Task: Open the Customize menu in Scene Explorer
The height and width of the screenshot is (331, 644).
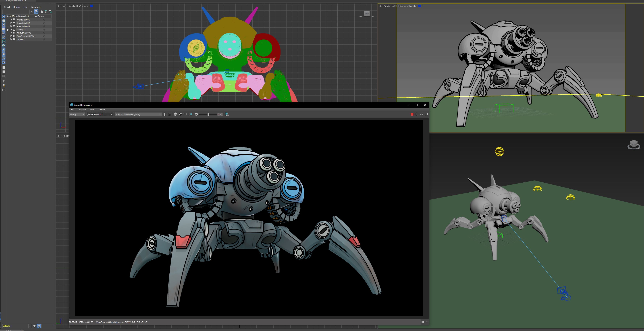Action: tap(36, 7)
